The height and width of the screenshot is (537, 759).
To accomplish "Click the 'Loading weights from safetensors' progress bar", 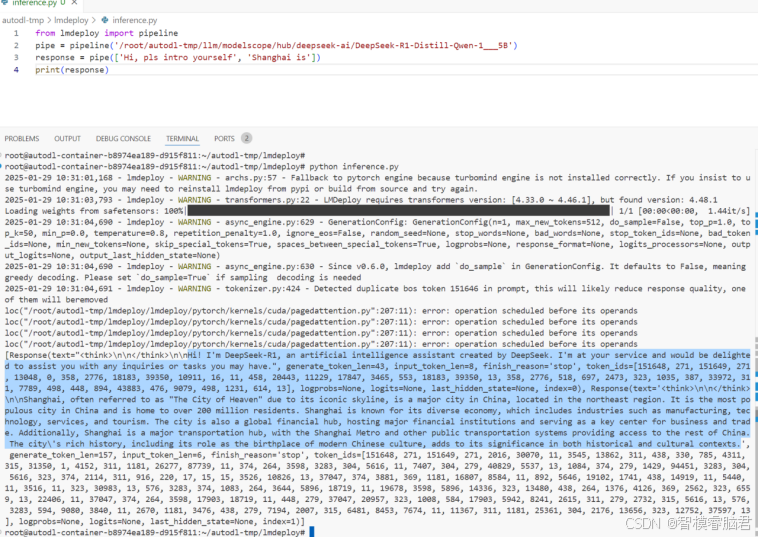I will click(398, 211).
